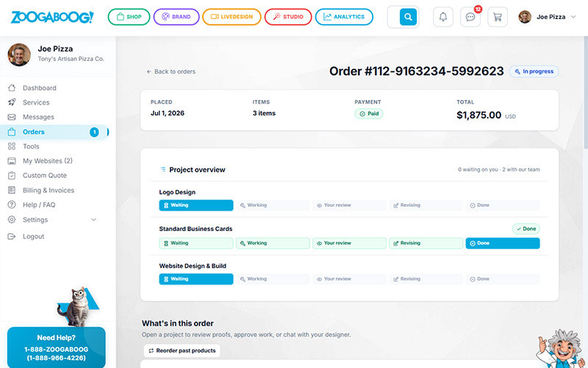Open the Brand section
This screenshot has height=368, width=588.
tap(176, 17)
